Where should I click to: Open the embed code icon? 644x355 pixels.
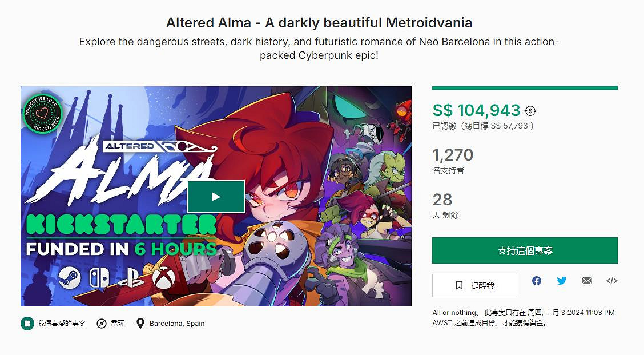[611, 281]
